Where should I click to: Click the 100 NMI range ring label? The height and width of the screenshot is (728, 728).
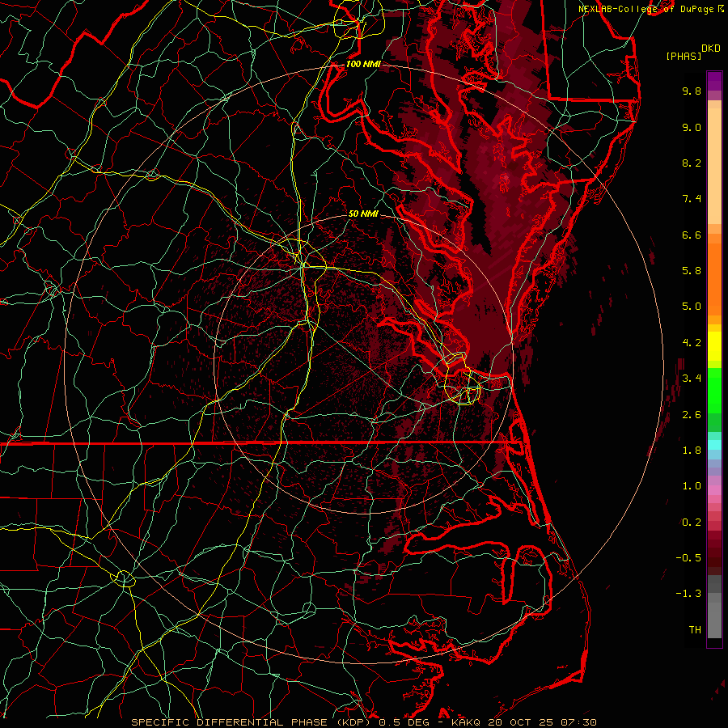363,64
